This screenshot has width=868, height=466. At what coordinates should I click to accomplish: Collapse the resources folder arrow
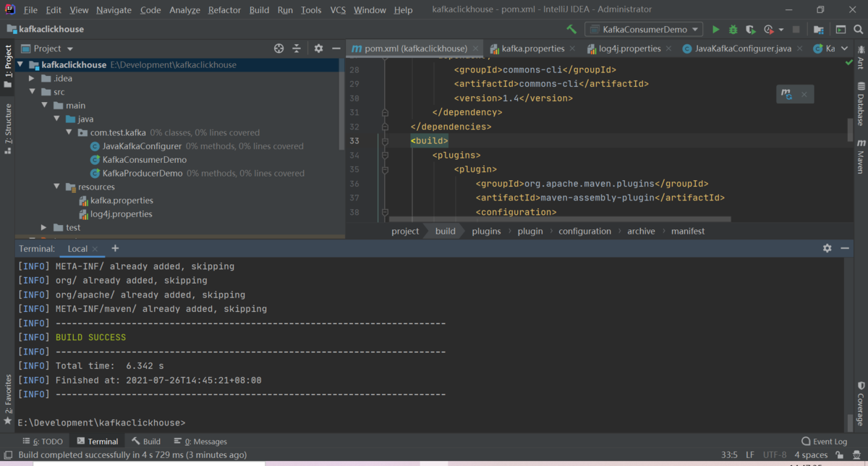pos(56,187)
